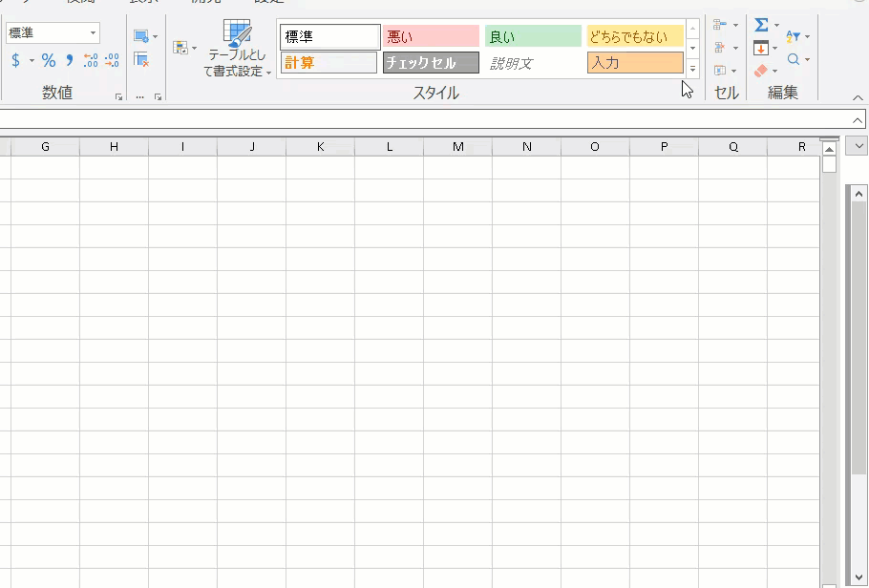Image resolution: width=869 pixels, height=588 pixels.
Task: Apply the 説明文 cell style
Action: point(533,63)
